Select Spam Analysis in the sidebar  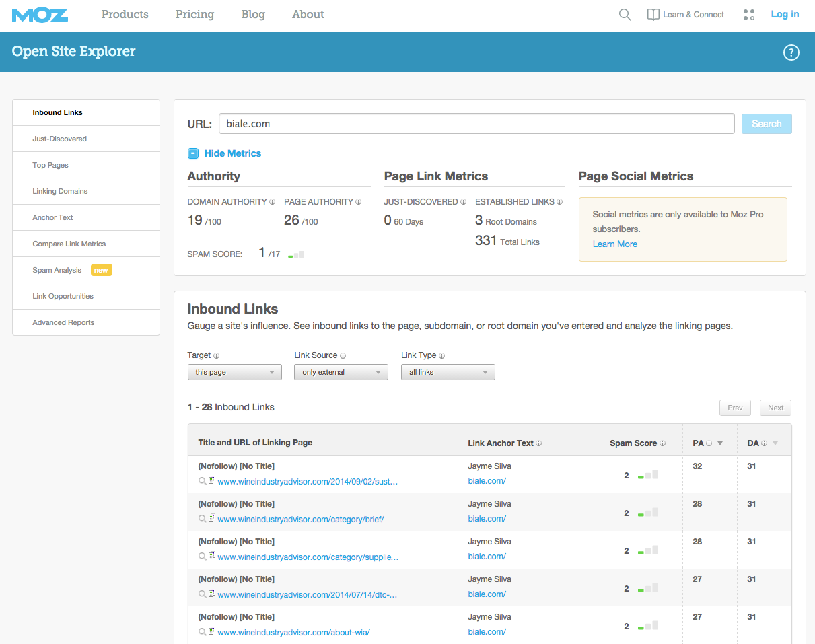tap(86, 270)
